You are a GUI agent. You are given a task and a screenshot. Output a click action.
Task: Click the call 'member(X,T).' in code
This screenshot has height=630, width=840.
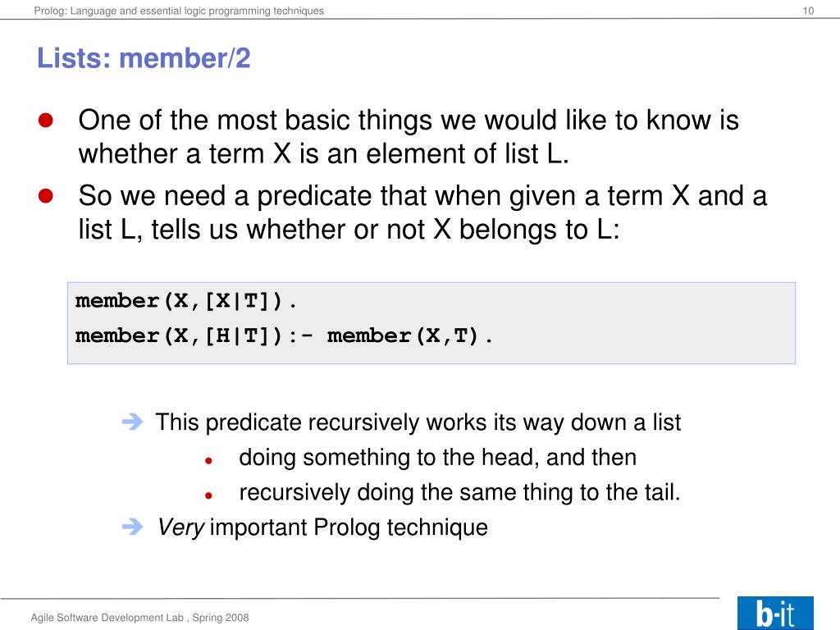[410, 336]
